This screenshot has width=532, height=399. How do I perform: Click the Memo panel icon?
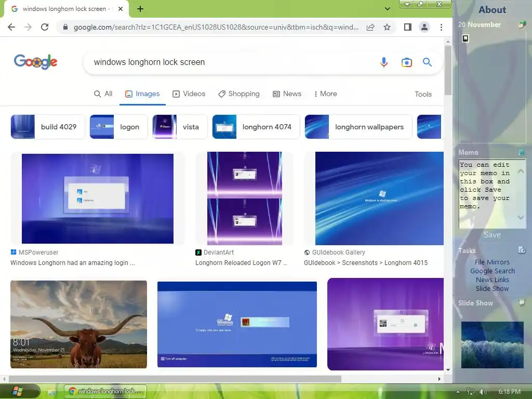(x=522, y=152)
